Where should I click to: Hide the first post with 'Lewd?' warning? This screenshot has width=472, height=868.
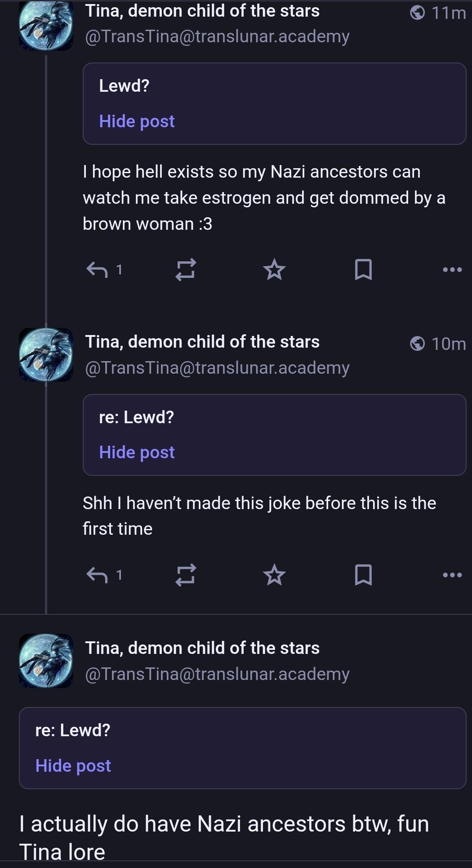[x=137, y=121]
